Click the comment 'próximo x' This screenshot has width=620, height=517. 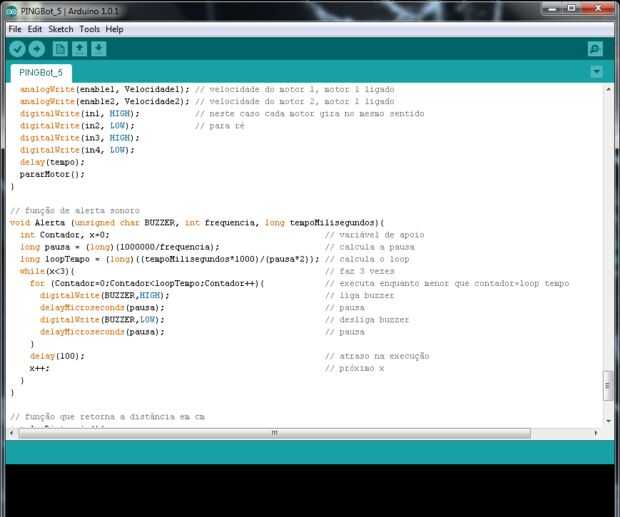[x=354, y=368]
